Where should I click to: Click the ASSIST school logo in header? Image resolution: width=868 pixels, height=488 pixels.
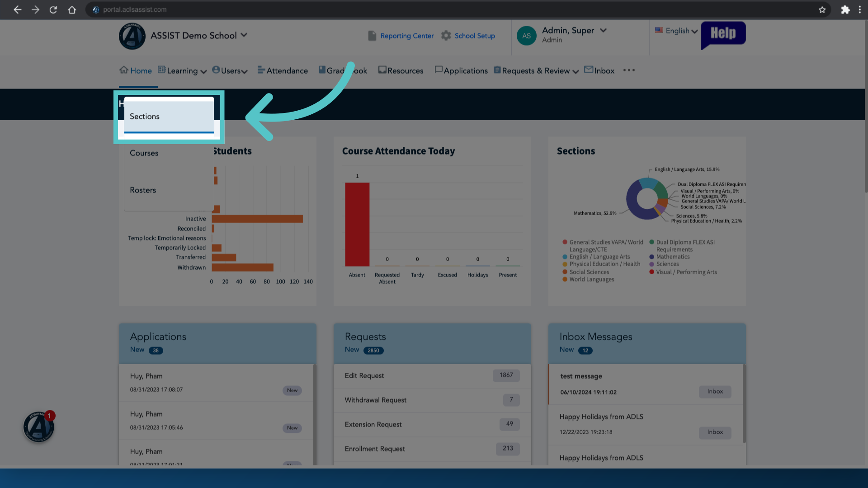(132, 36)
